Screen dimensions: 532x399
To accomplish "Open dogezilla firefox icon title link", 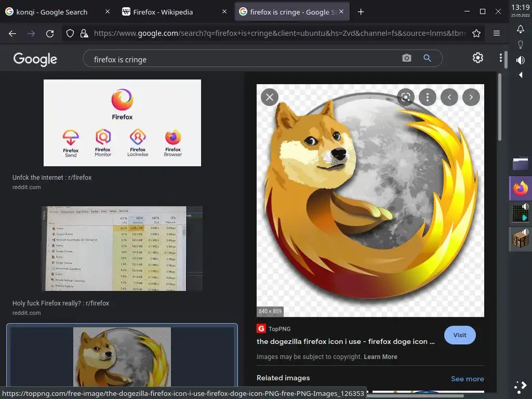I will [x=345, y=342].
